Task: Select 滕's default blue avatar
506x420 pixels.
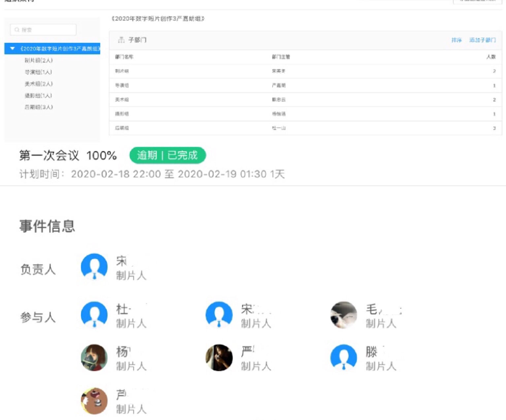Action: point(344,357)
